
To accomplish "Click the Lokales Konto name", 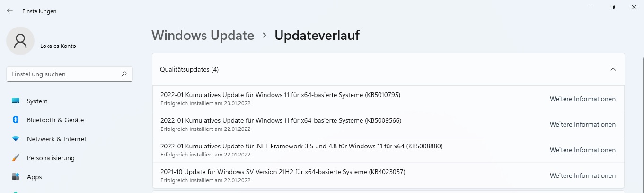I will (58, 46).
